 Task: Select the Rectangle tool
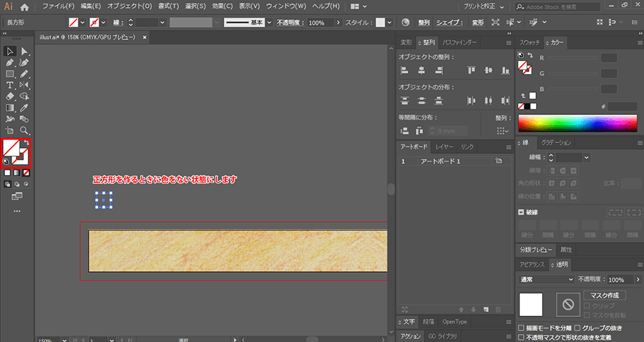pyautogui.click(x=10, y=74)
